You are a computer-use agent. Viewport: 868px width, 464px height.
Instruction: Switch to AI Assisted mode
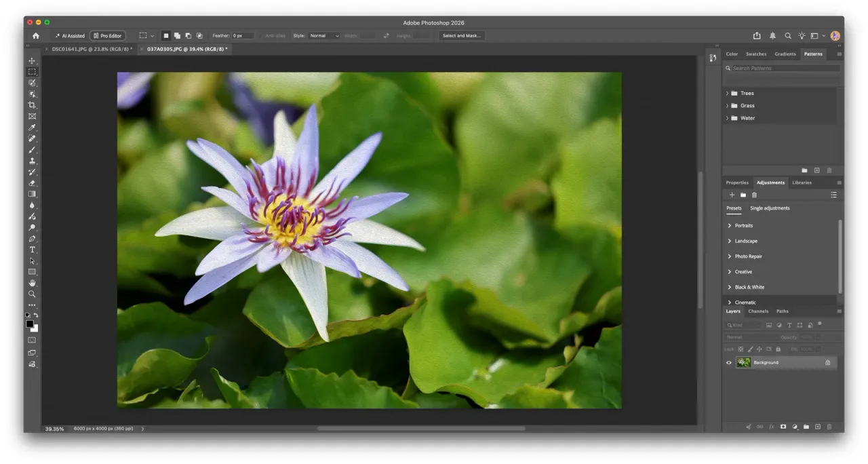click(x=70, y=36)
